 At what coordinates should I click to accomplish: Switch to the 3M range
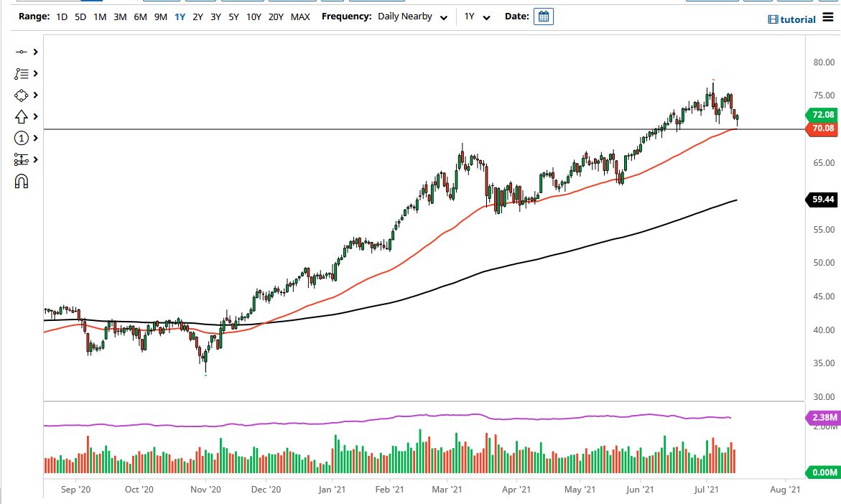tap(120, 16)
